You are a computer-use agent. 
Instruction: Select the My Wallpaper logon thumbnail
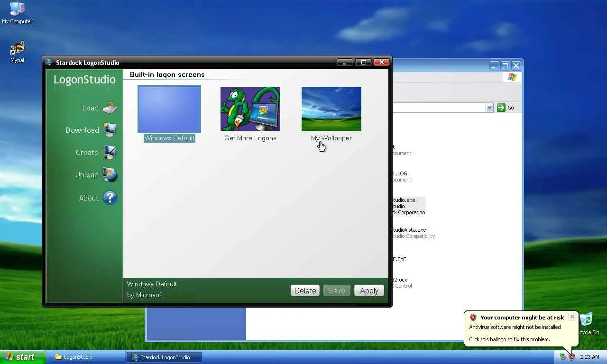click(331, 109)
